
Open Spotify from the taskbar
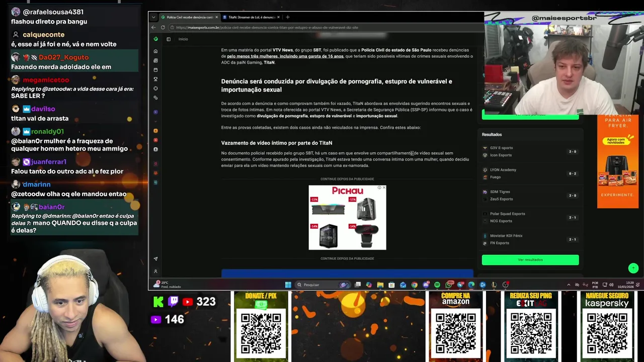[437, 285]
